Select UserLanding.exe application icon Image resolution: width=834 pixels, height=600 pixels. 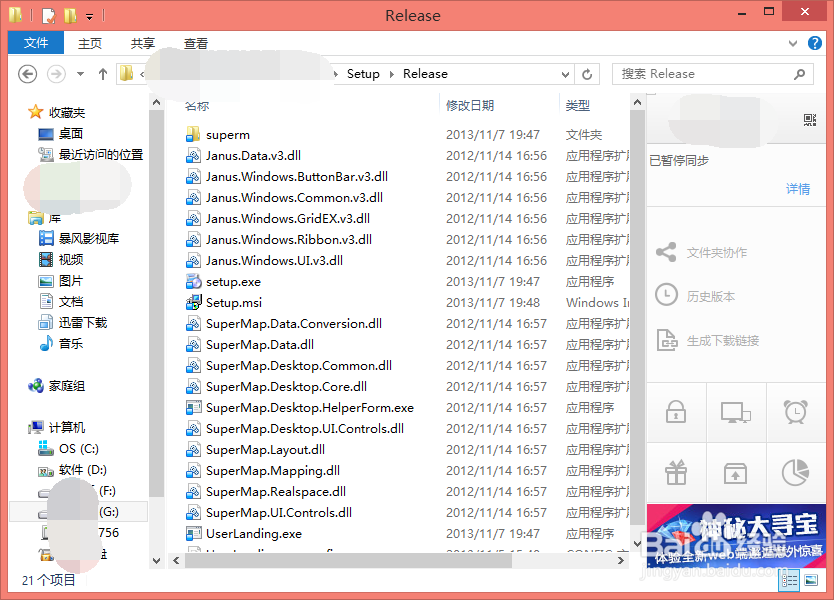193,534
